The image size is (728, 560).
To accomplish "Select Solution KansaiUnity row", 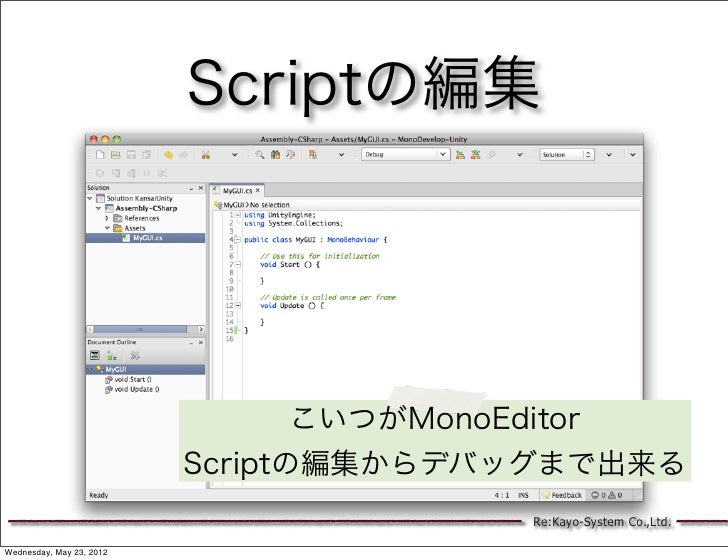I will click(145, 198).
